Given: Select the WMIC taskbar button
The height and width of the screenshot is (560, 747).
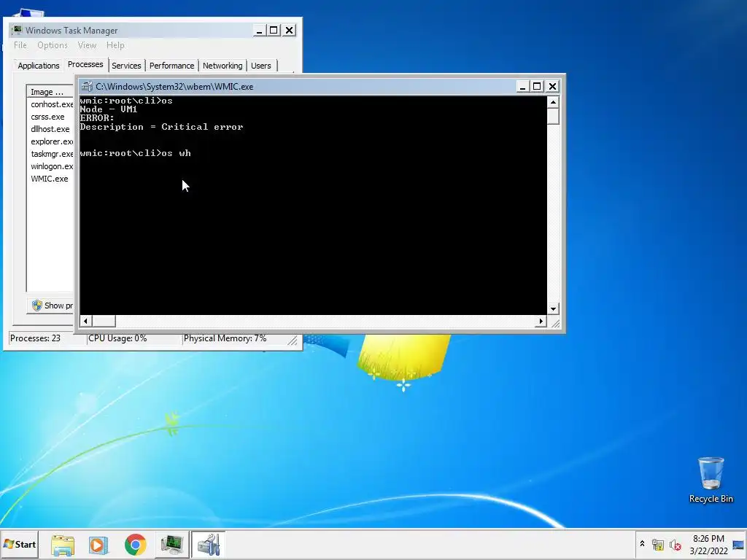Looking at the screenshot, I should point(208,545).
